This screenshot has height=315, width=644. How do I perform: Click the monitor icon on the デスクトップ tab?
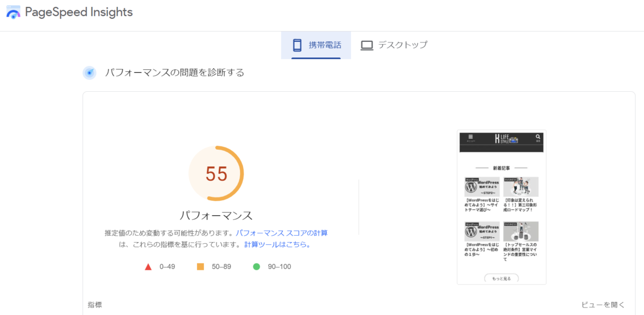(x=367, y=45)
